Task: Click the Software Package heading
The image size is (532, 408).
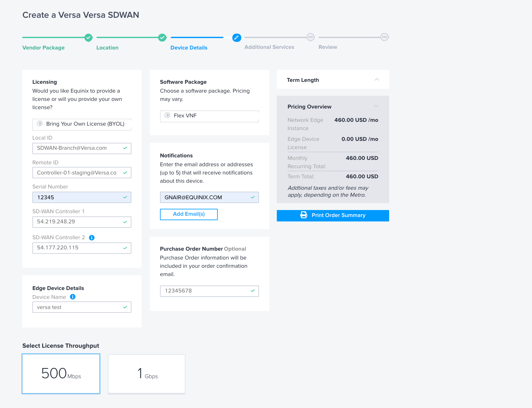Action: coord(183,82)
